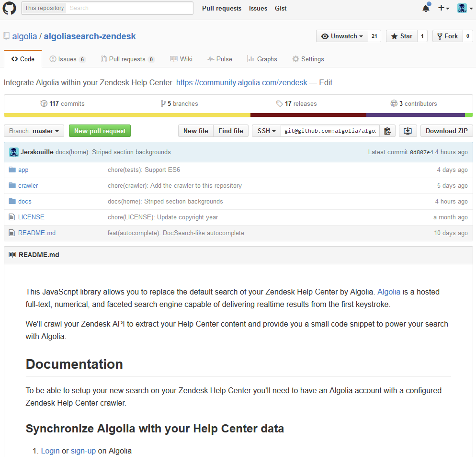Open the repository Pull requests tab
The image size is (476, 476).
pos(127,59)
